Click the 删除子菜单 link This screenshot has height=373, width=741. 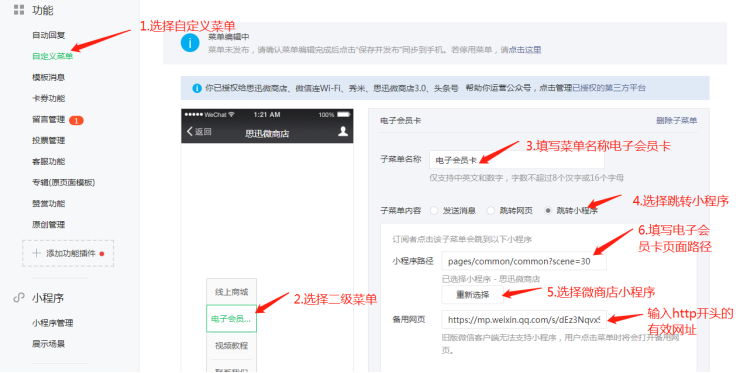coord(676,121)
